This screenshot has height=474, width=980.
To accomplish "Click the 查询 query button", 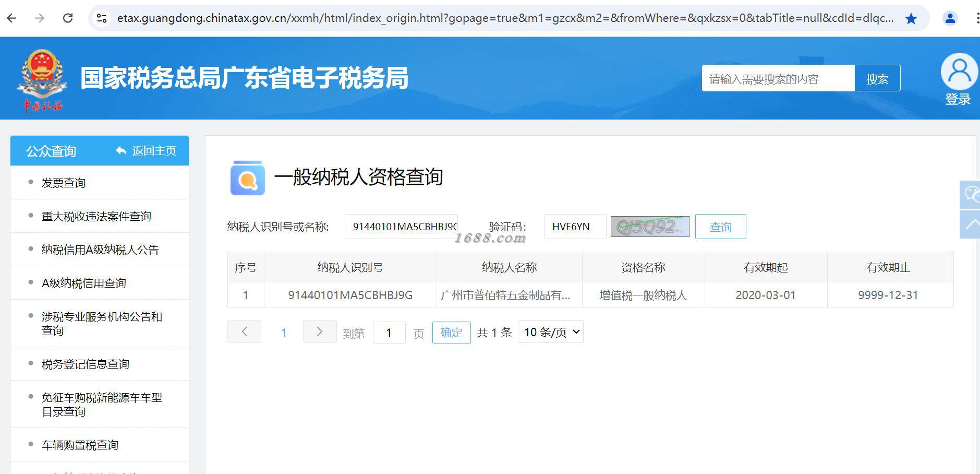I will pyautogui.click(x=721, y=227).
